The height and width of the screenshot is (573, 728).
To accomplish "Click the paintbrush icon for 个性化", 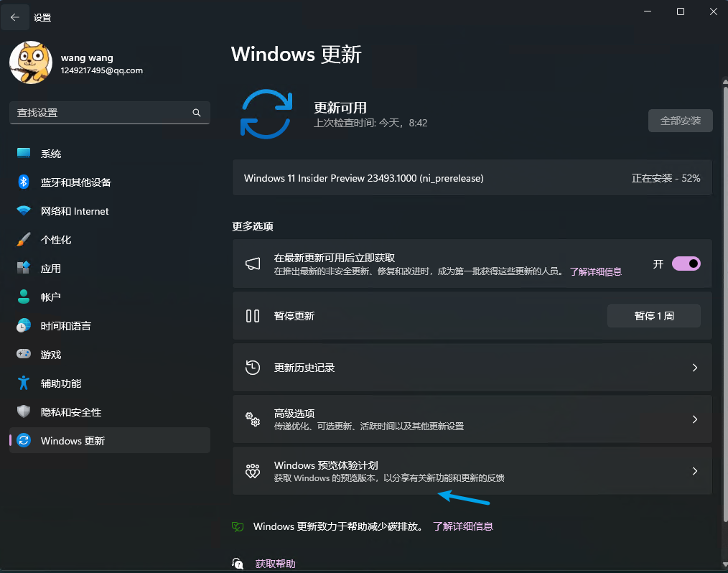I will click(x=24, y=240).
